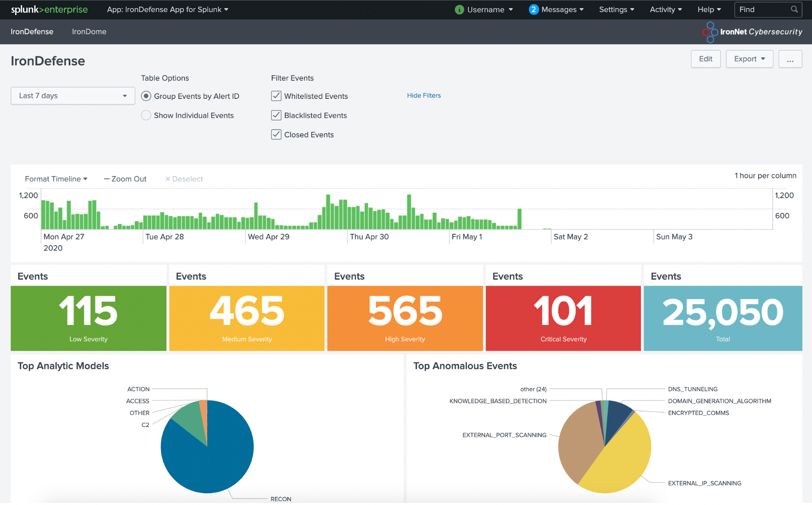Switch to the IronDome tab
Image resolution: width=812 pixels, height=505 pixels.
(89, 32)
